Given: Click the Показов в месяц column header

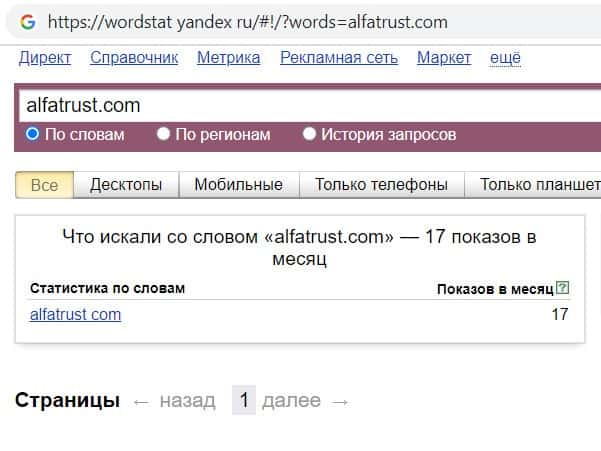Looking at the screenshot, I should pyautogui.click(x=495, y=289).
